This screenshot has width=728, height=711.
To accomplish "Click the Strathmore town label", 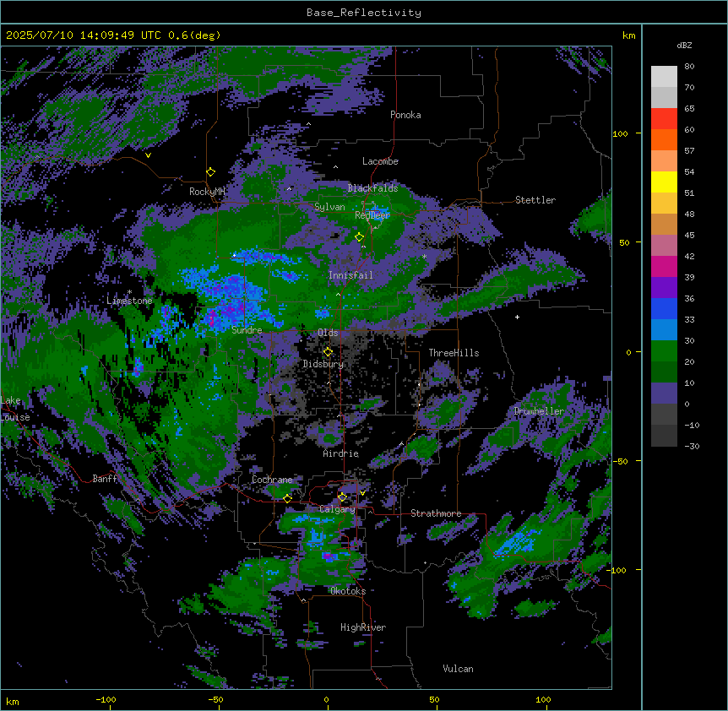I will [436, 513].
